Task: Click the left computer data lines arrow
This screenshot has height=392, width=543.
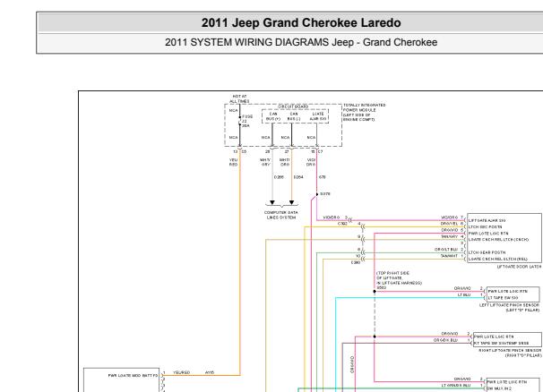Action: 272,202
